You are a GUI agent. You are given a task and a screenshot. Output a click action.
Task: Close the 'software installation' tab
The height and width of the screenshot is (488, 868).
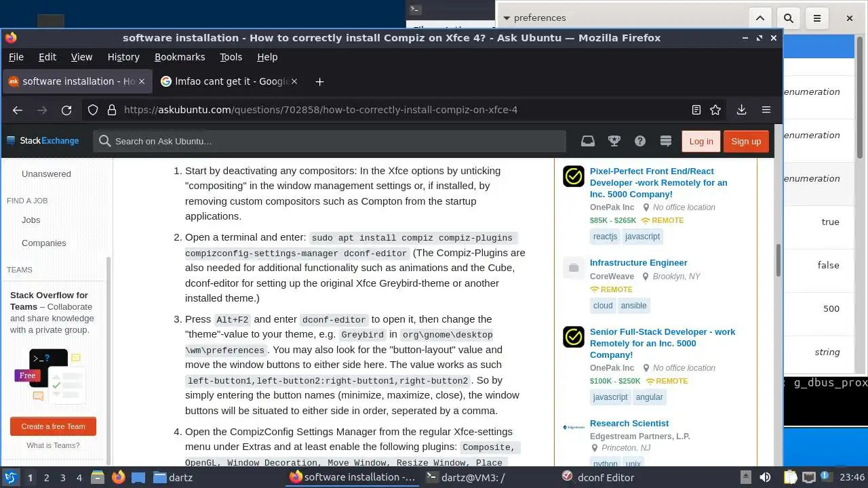click(141, 81)
